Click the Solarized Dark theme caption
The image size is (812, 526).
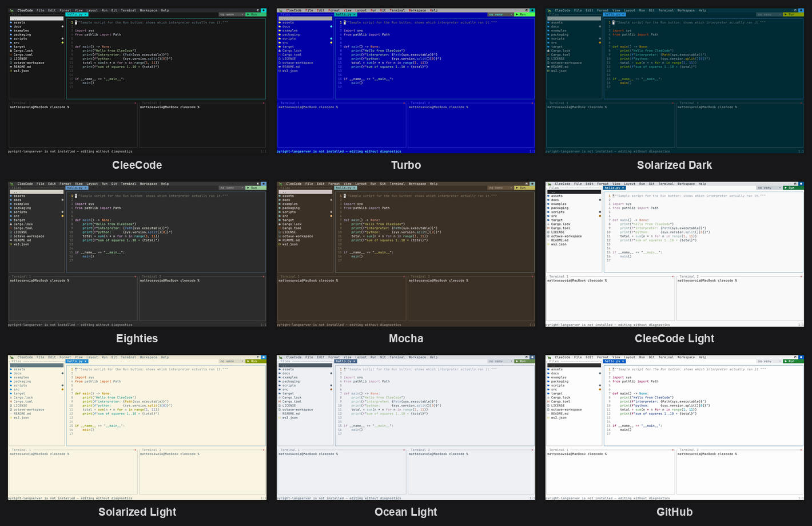(675, 165)
